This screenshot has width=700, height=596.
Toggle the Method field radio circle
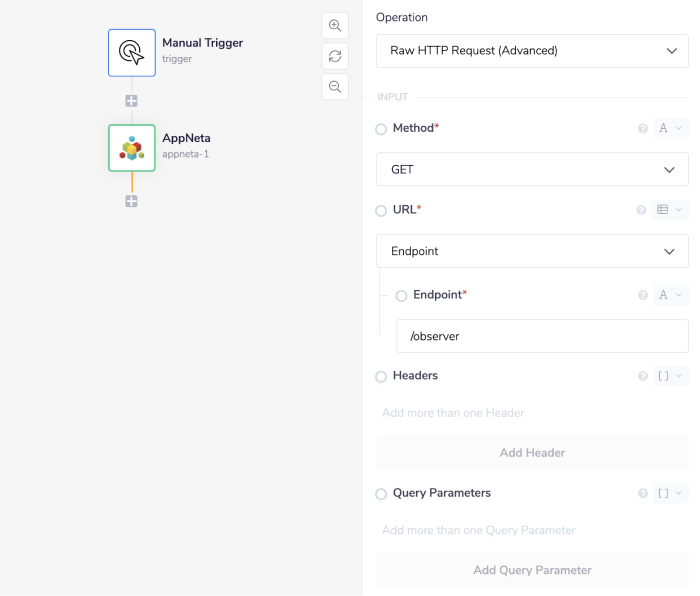(381, 129)
